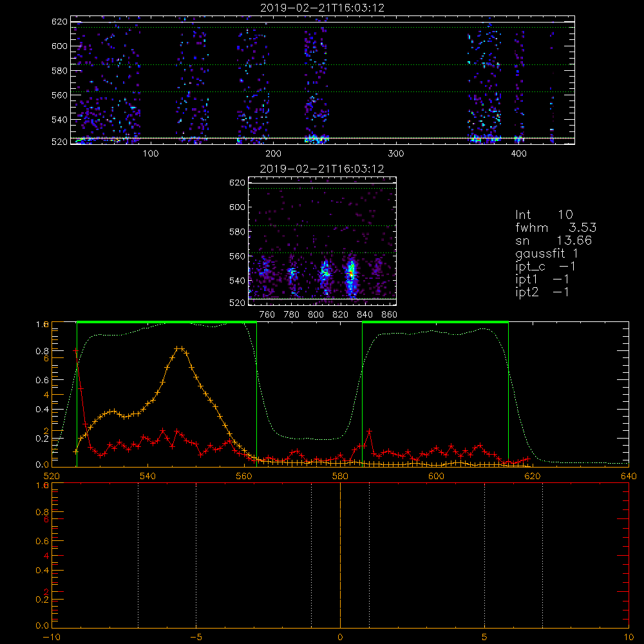Click x-axis label 780 on middle plot

[292, 315]
